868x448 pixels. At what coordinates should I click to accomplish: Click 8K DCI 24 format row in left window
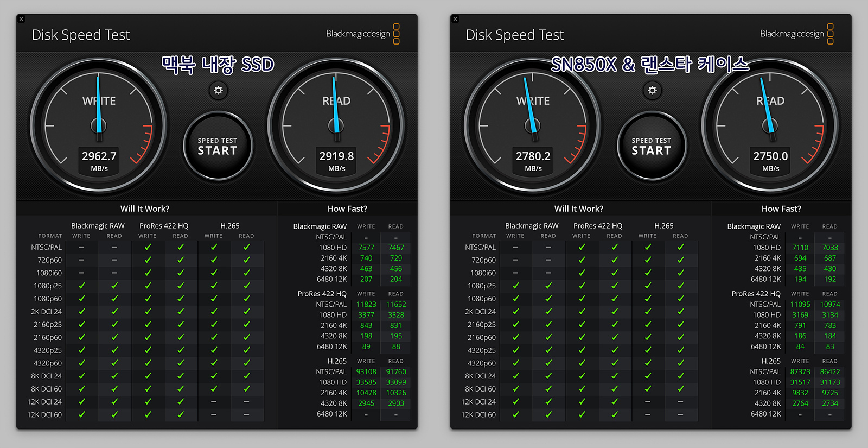(145, 376)
